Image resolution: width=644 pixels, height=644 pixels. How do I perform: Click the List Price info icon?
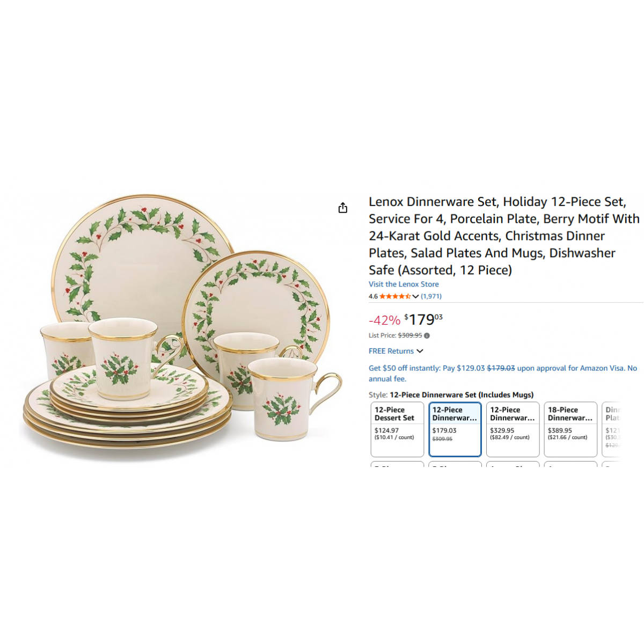pos(427,335)
